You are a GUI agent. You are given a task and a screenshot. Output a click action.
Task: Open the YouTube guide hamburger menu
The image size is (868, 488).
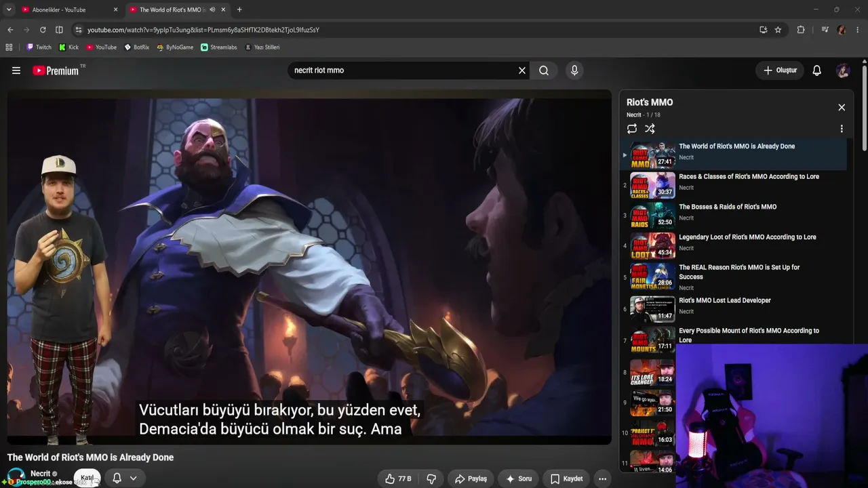point(16,70)
